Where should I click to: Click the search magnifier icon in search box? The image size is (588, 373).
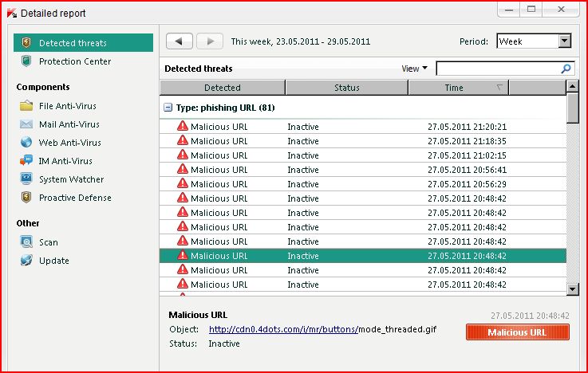click(x=566, y=69)
